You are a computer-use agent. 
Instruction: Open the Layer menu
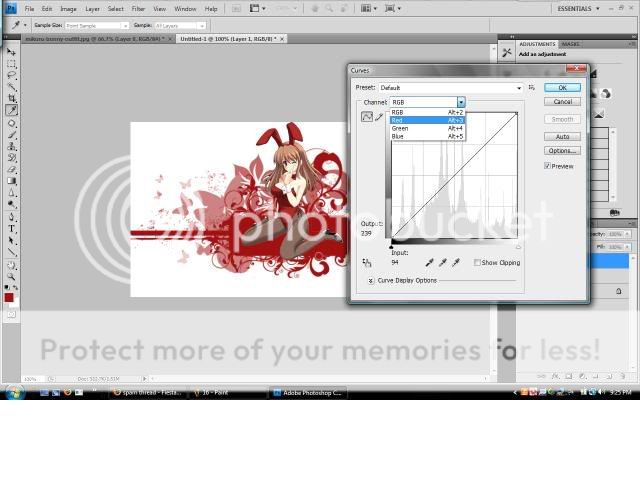tap(92, 9)
